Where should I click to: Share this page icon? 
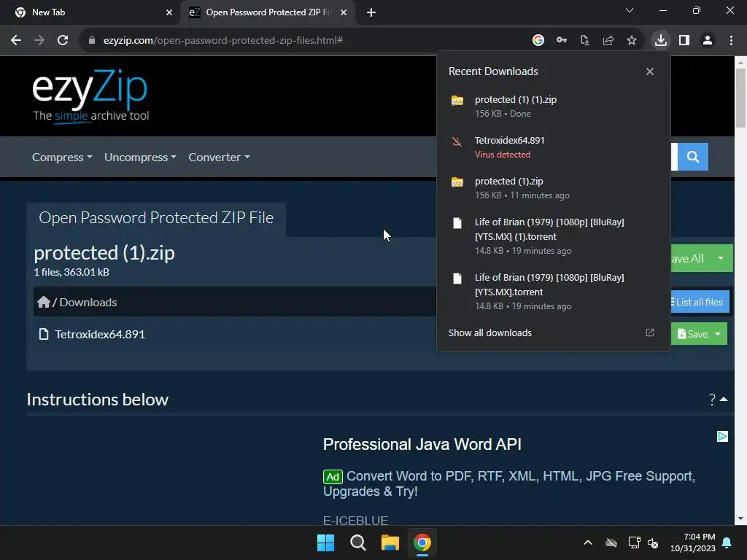tap(608, 41)
